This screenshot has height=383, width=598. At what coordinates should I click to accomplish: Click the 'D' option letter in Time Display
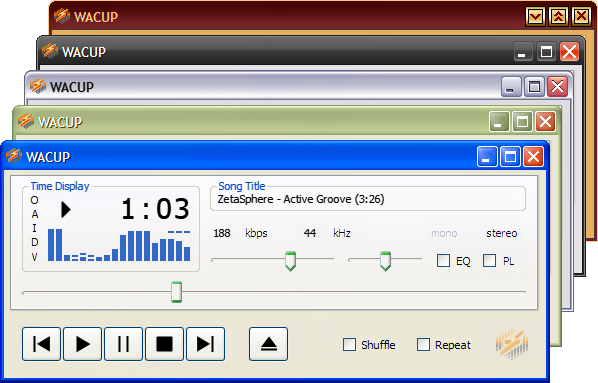pyautogui.click(x=35, y=242)
